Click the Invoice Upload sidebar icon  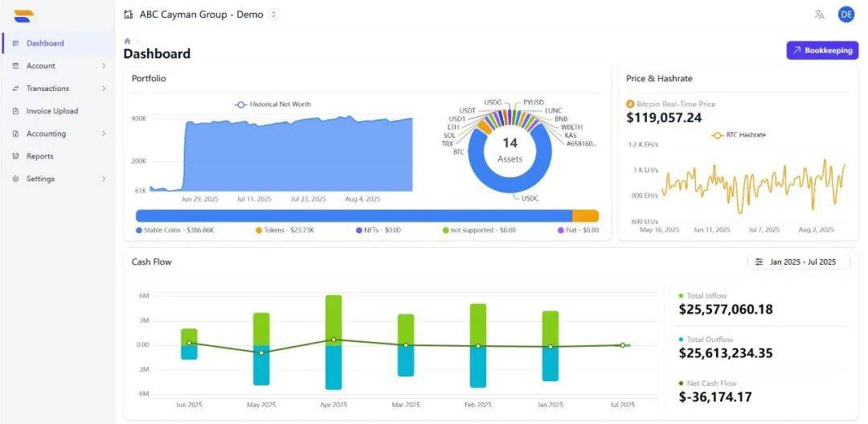point(15,111)
